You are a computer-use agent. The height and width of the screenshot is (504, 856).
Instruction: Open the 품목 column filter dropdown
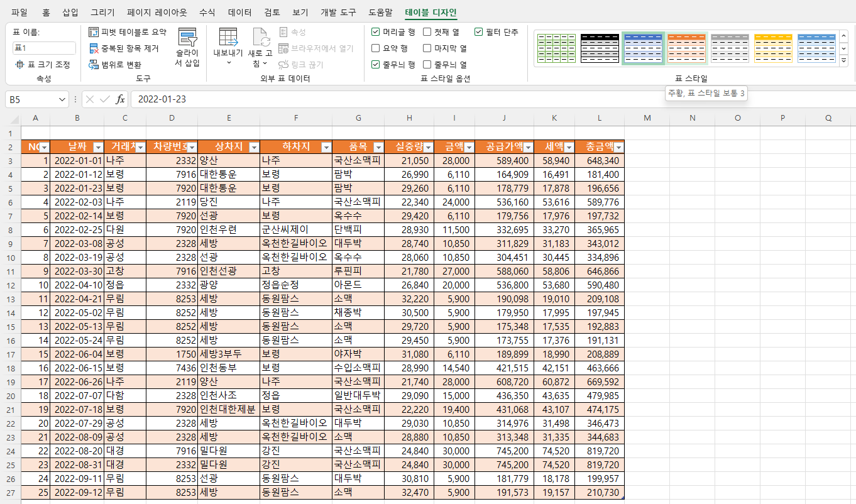click(378, 147)
